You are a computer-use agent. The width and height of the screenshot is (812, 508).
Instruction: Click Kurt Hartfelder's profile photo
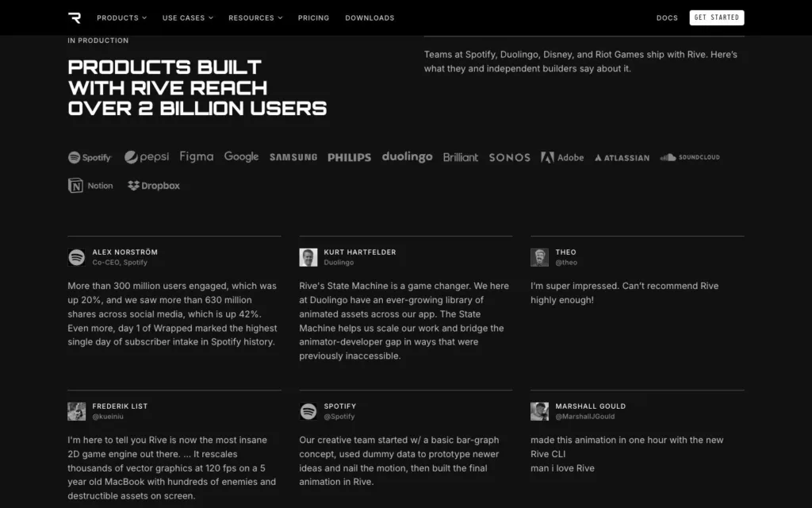tap(308, 257)
